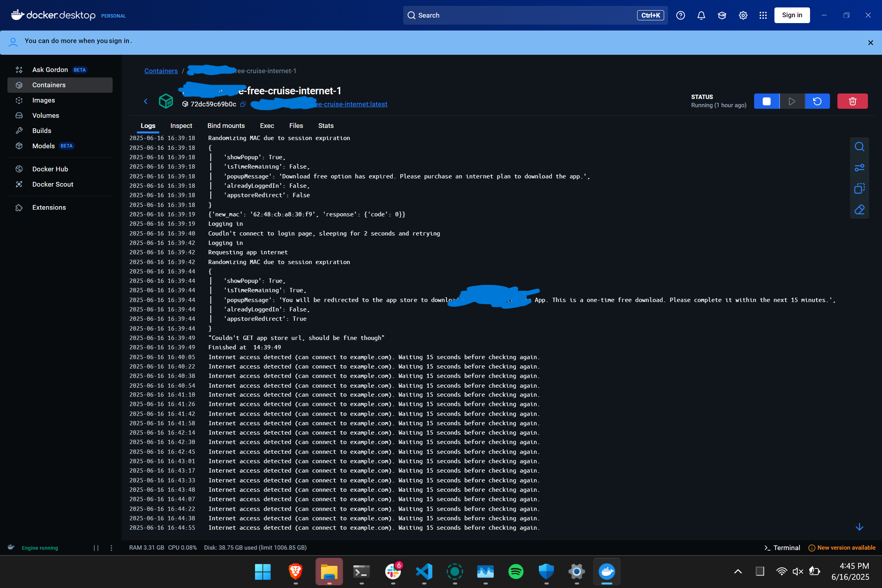Click the Sign in button
This screenshot has height=588, width=882.
pyautogui.click(x=792, y=15)
